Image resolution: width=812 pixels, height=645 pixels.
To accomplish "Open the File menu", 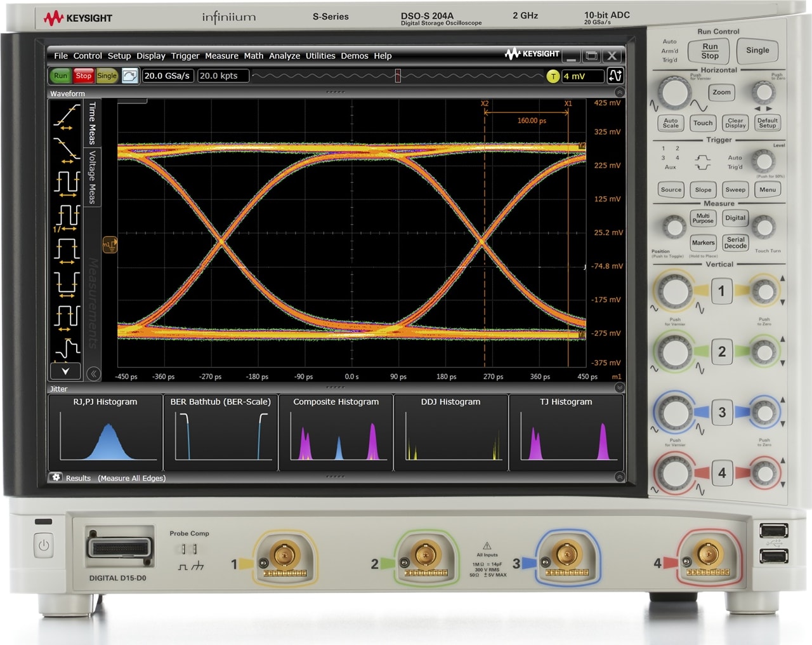I will pos(61,56).
